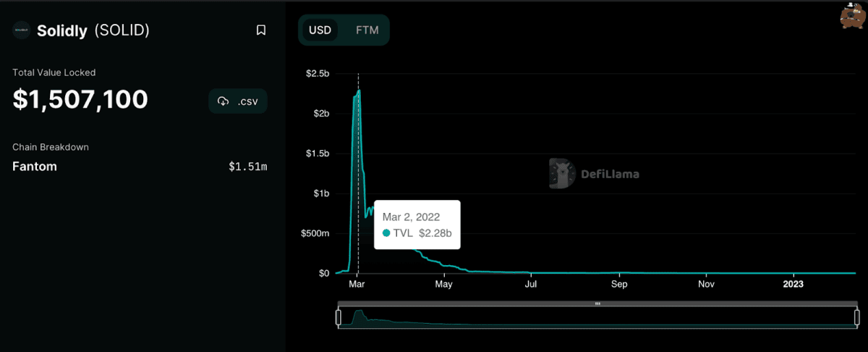The height and width of the screenshot is (352, 868).
Task: Click the $2.5b y-axis label
Action: pos(318,73)
